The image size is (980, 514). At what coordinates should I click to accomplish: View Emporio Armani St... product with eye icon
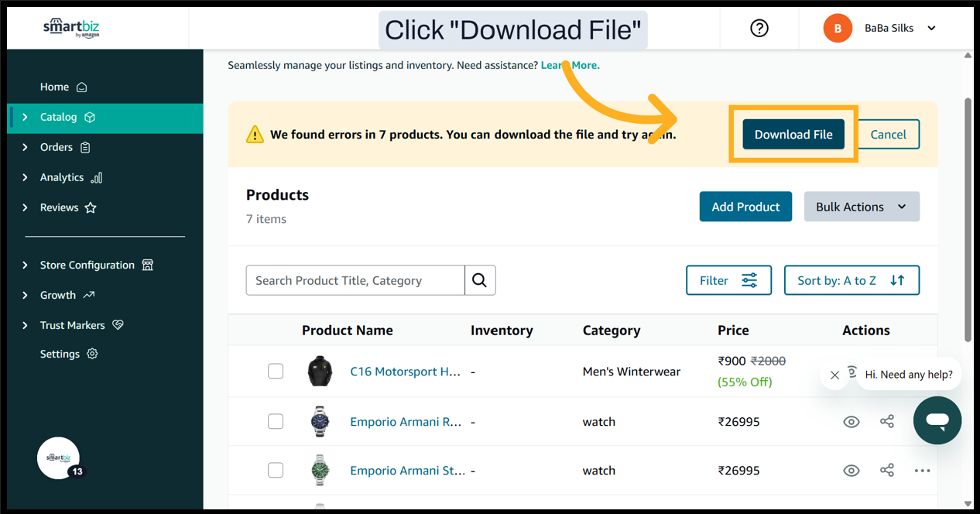[x=852, y=471]
